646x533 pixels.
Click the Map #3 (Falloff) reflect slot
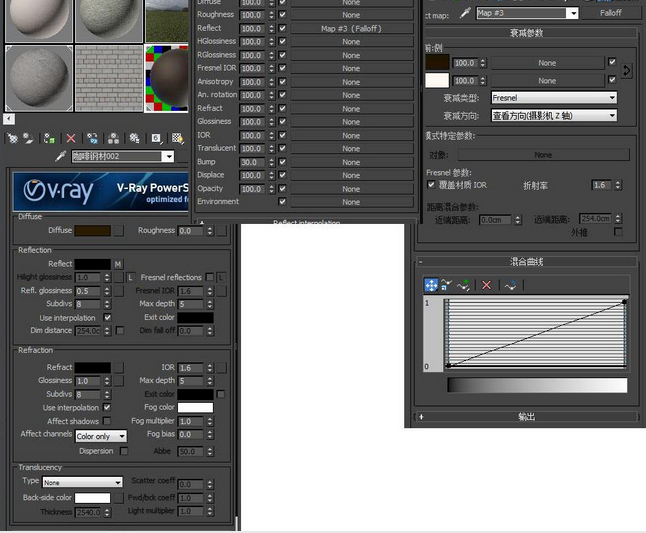coord(351,28)
